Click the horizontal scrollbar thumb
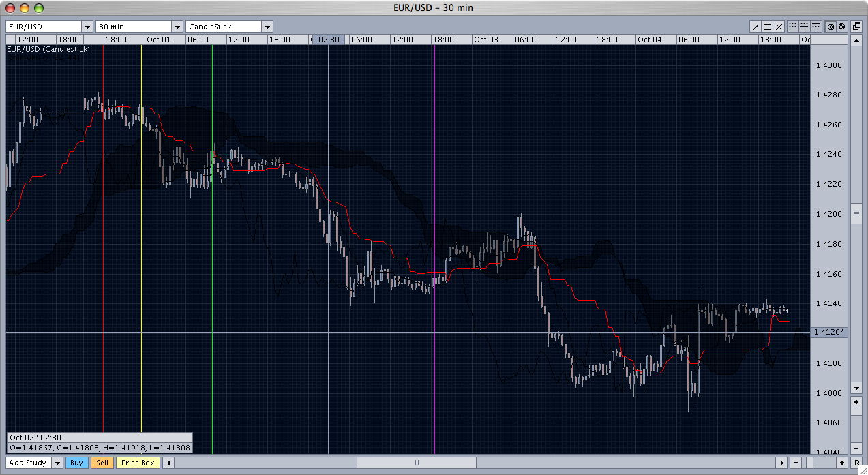Image resolution: width=868 pixels, height=475 pixels. tap(417, 463)
